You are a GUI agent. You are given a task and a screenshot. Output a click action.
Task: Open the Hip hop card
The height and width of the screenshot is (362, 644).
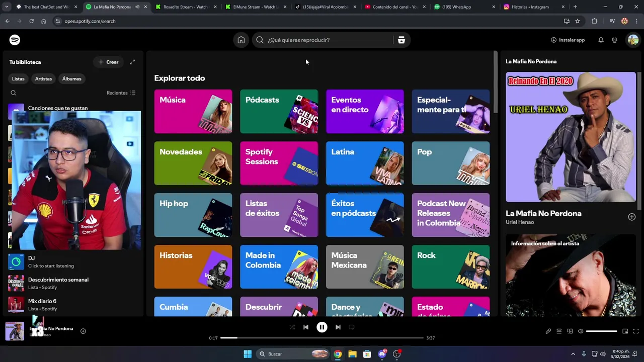[x=193, y=215]
